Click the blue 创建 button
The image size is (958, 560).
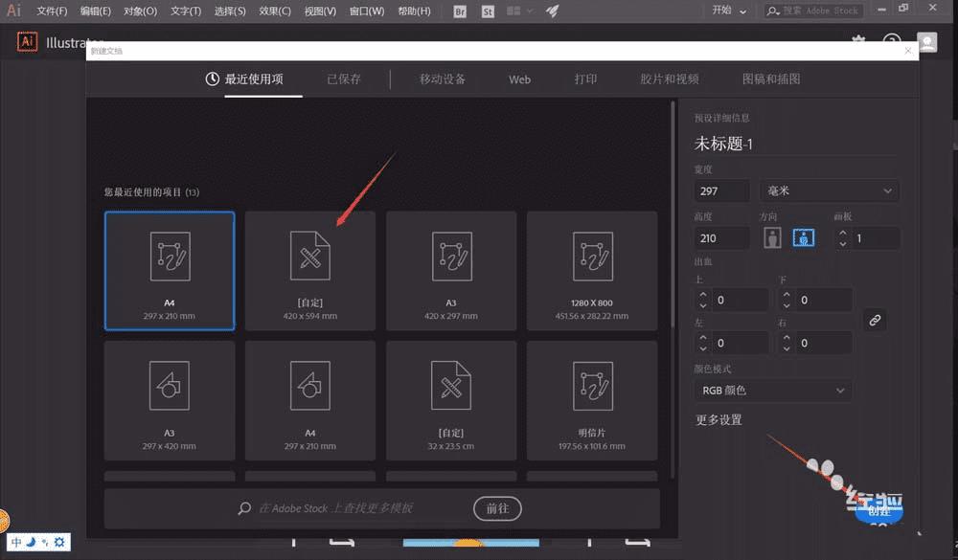[878, 510]
